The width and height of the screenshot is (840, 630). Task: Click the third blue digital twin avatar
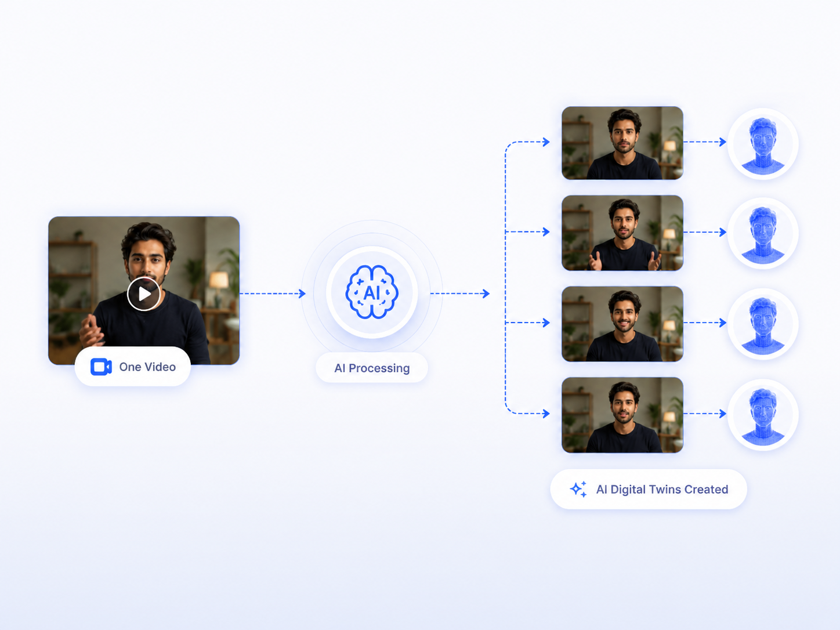(763, 324)
